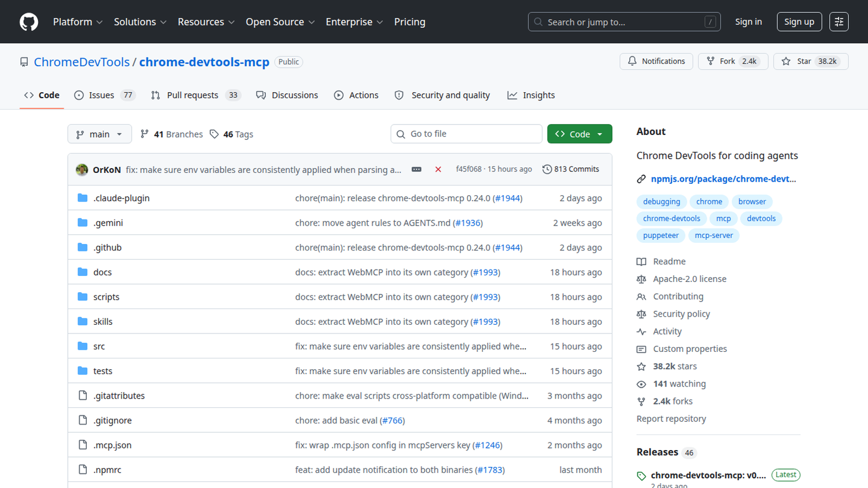Click the Contributing people icon

click(x=641, y=297)
